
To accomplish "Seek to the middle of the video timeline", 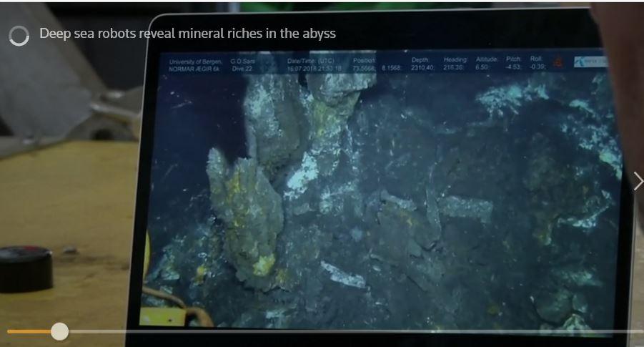I will [322, 331].
